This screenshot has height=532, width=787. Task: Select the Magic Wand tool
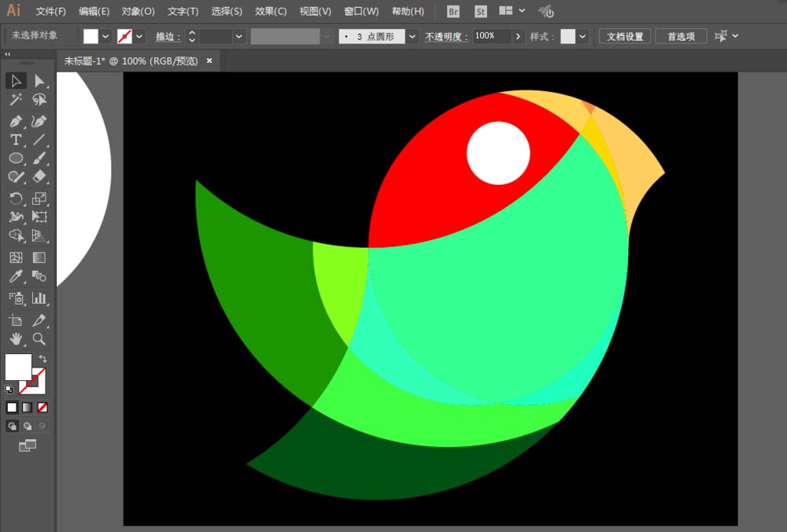coord(16,100)
